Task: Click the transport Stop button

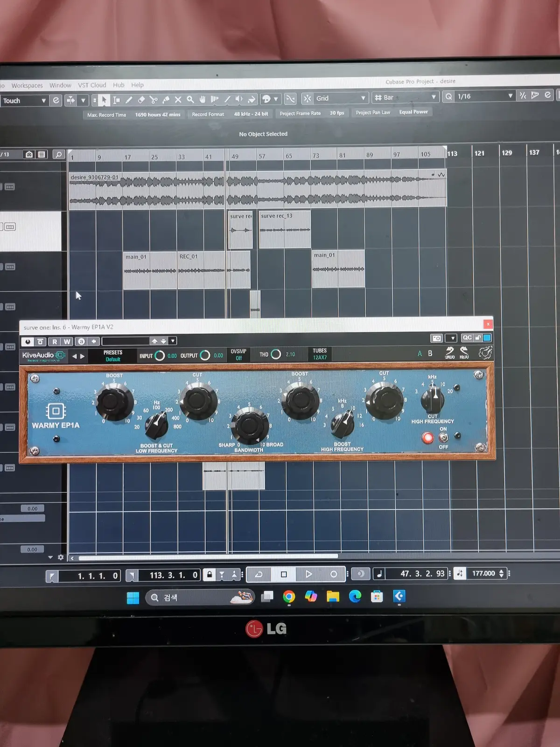Action: point(284,574)
